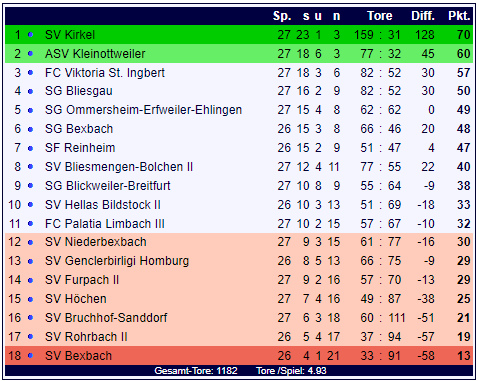The width and height of the screenshot is (479, 381).
Task: Click the Pkt. column header
Action: pyautogui.click(x=459, y=16)
